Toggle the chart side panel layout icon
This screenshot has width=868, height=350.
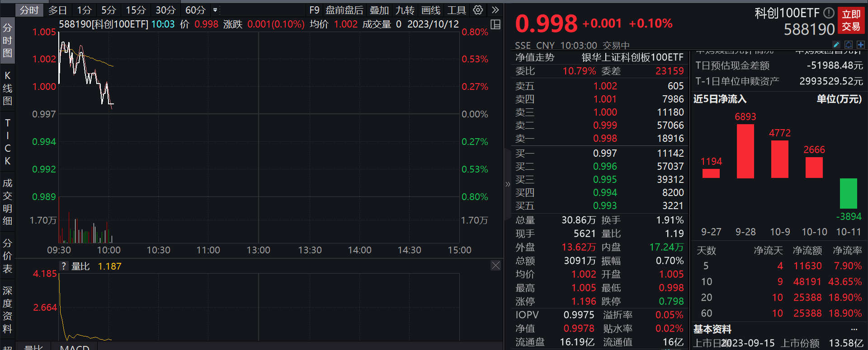pyautogui.click(x=495, y=24)
